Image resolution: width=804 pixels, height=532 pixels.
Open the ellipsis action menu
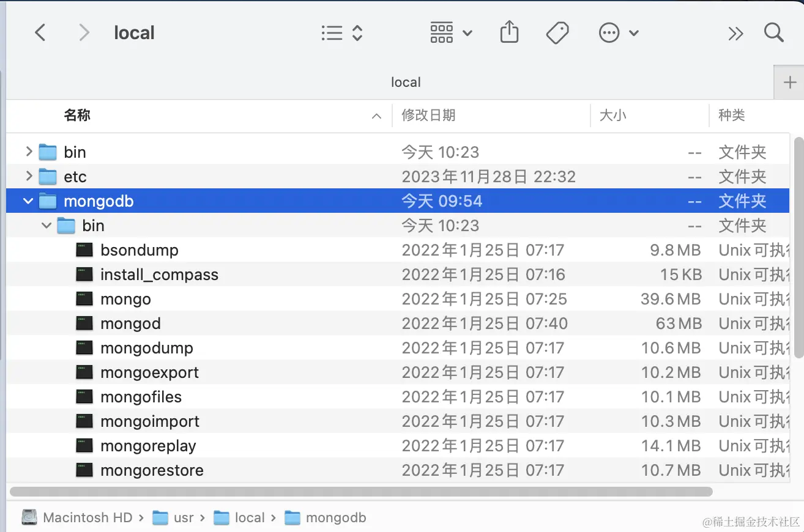[x=619, y=32]
